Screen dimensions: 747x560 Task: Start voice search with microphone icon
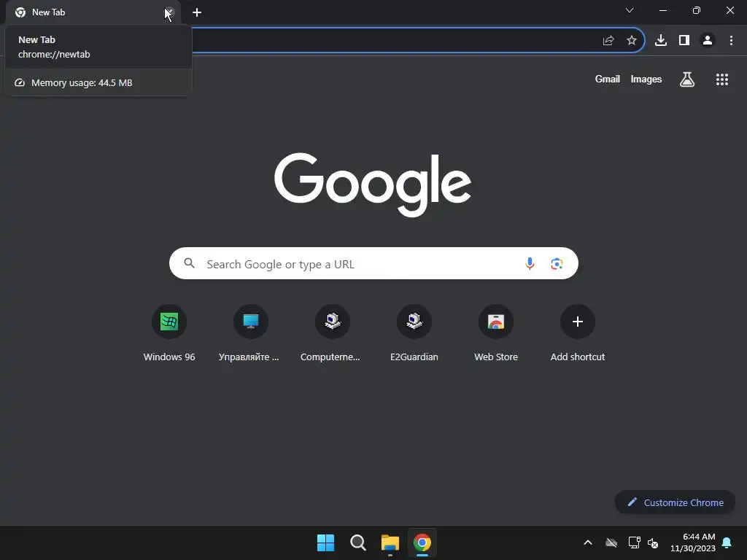(x=530, y=263)
